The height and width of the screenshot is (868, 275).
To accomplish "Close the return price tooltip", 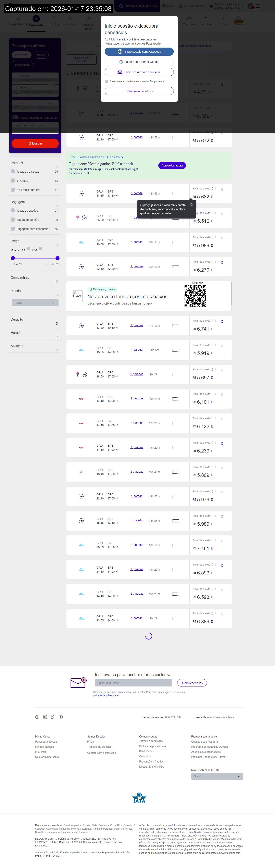I will (191, 204).
